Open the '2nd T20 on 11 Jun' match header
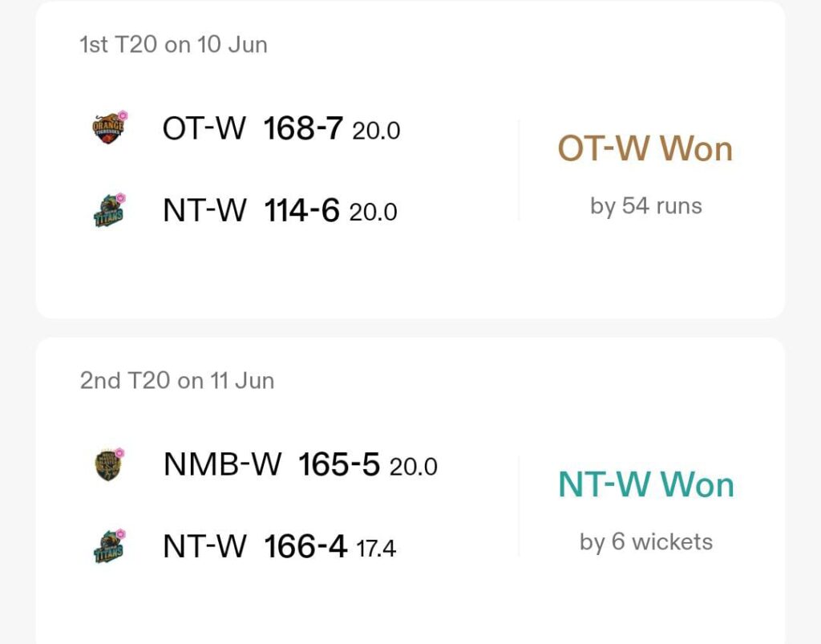Viewport: 821px width, 644px height. point(177,381)
